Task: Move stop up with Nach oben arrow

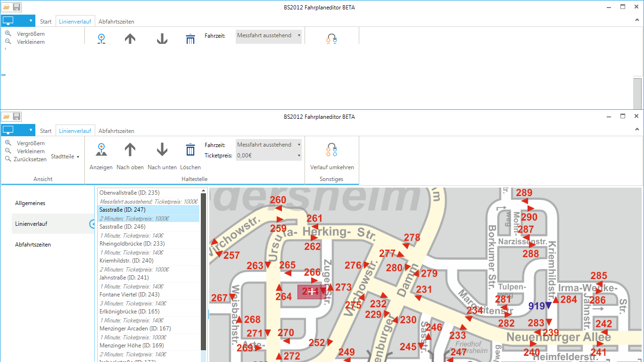Action: [130, 150]
